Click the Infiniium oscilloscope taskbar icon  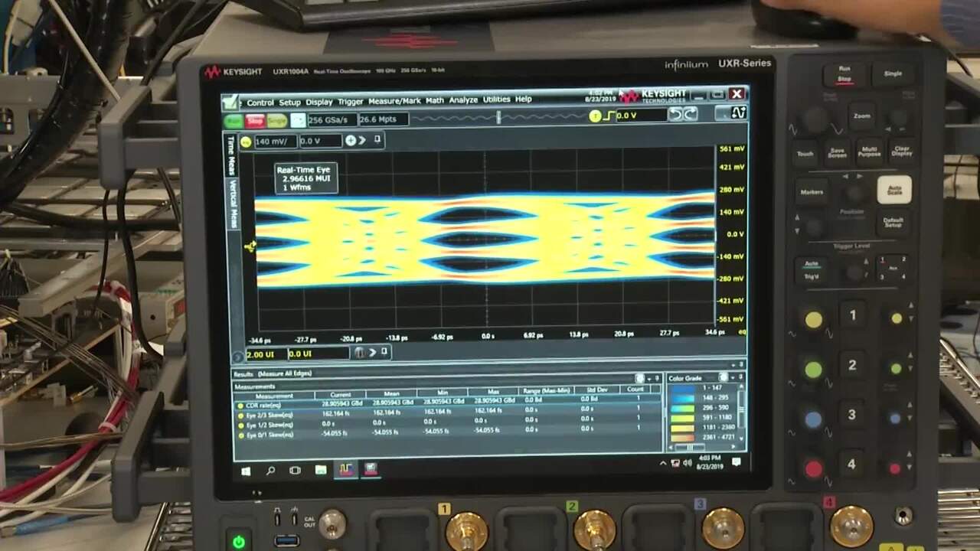(x=346, y=469)
